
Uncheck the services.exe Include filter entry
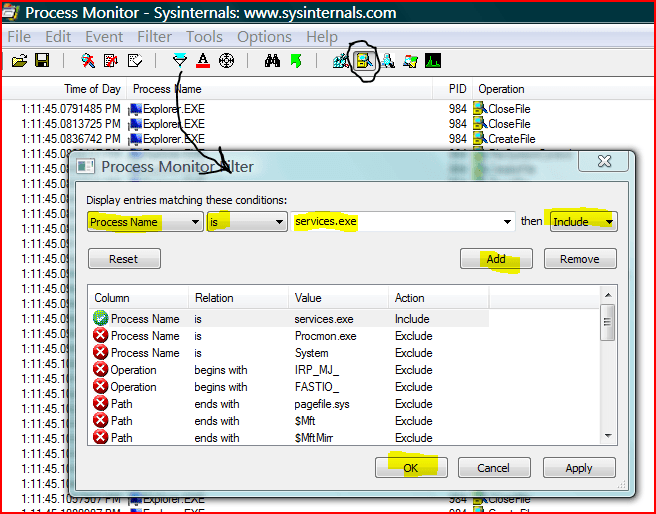tap(100, 319)
